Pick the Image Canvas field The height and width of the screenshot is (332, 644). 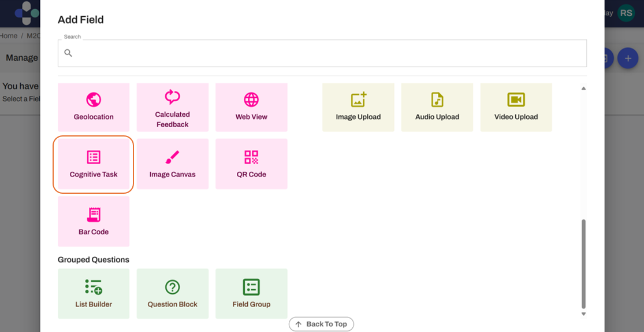click(x=172, y=164)
